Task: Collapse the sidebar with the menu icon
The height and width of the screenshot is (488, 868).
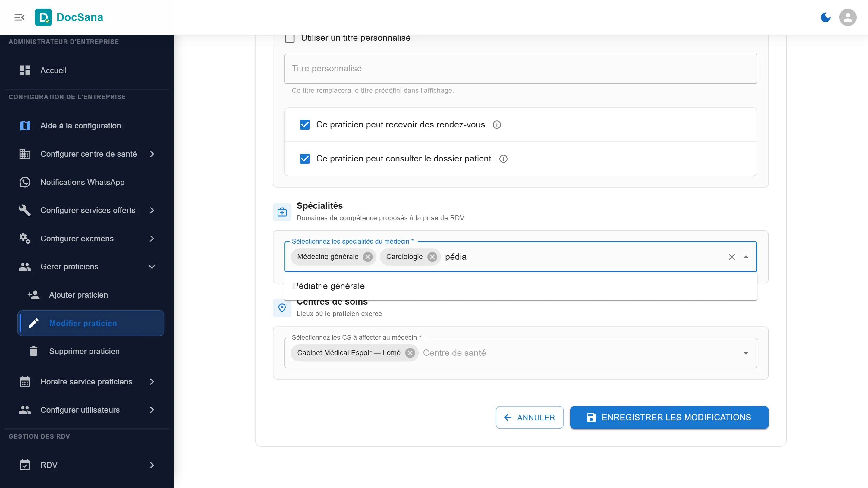Action: click(19, 17)
